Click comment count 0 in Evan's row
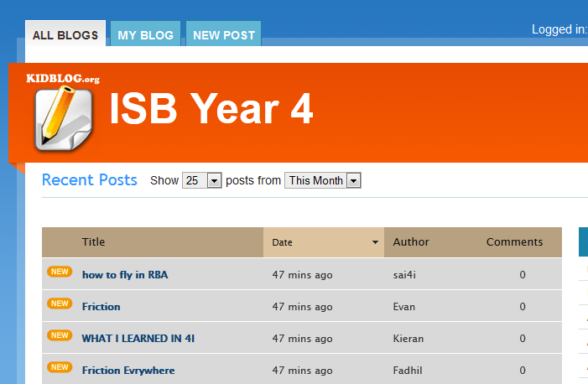The height and width of the screenshot is (384, 588). (x=523, y=307)
